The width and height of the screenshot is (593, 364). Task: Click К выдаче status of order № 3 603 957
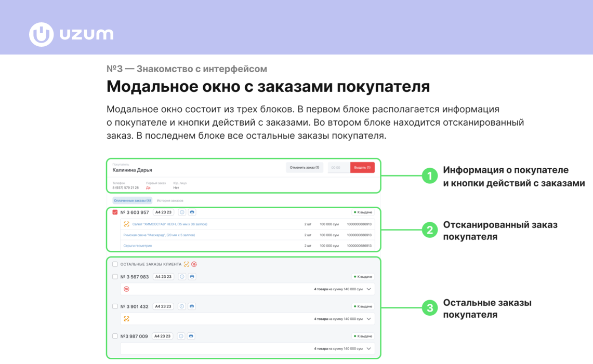(363, 212)
